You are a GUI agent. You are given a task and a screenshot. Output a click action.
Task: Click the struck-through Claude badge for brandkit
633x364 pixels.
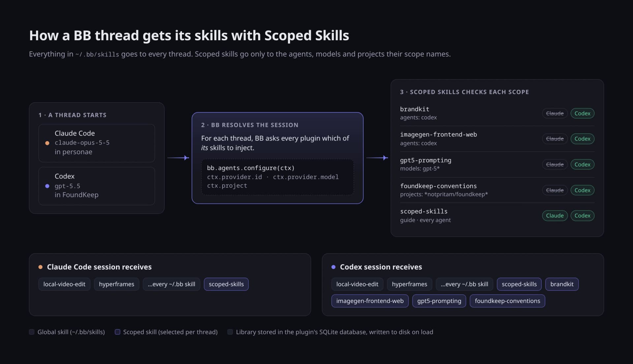click(555, 113)
